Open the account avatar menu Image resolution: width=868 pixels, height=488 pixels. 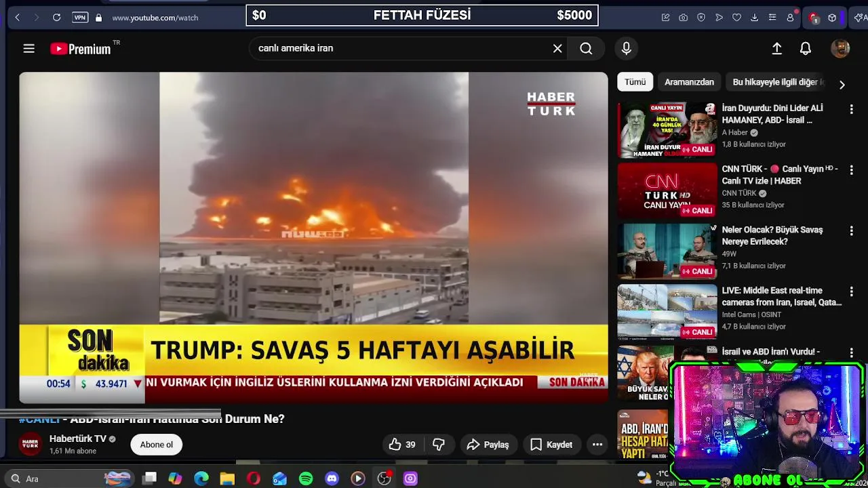pyautogui.click(x=840, y=48)
